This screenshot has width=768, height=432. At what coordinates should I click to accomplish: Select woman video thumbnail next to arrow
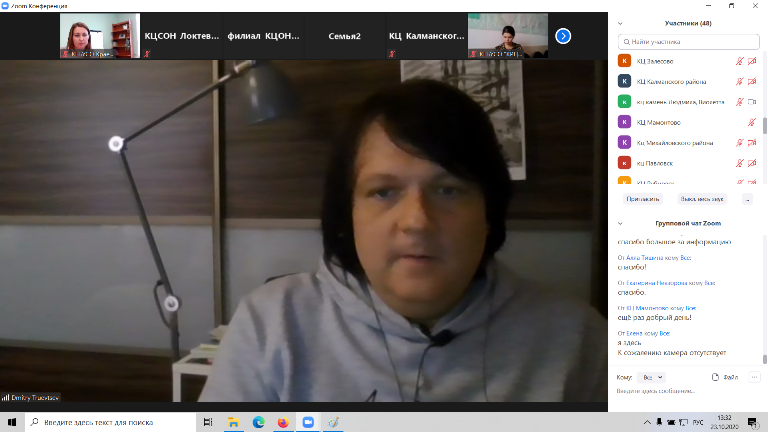tap(508, 36)
